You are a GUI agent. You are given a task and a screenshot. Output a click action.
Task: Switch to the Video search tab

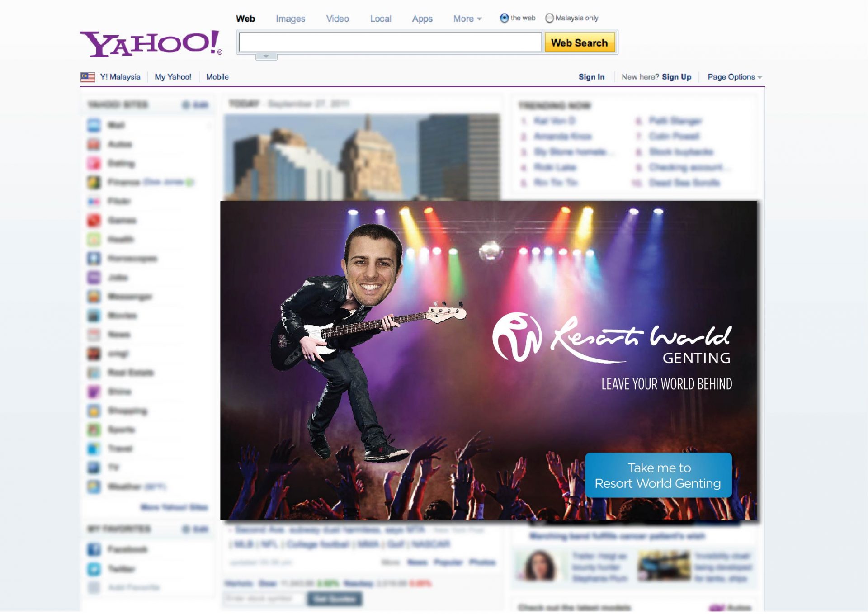coord(337,19)
